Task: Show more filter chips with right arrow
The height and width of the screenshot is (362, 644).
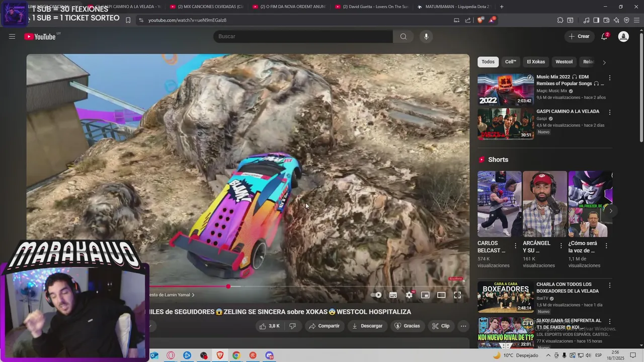Action: tap(604, 62)
